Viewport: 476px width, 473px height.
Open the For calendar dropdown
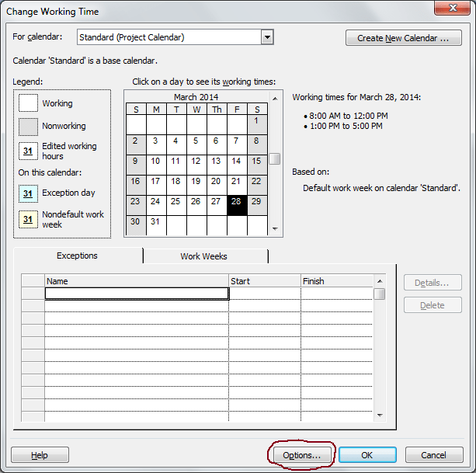click(x=267, y=37)
